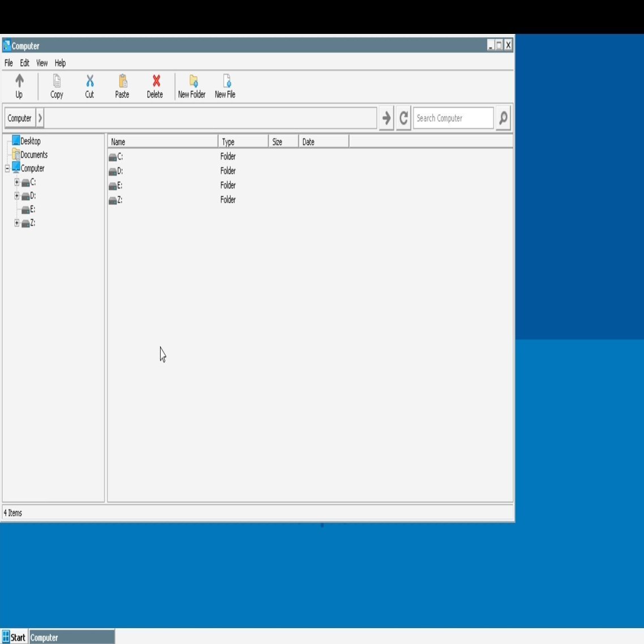Focus the Search Computer field
Screen dimensions: 644x644
pos(453,118)
